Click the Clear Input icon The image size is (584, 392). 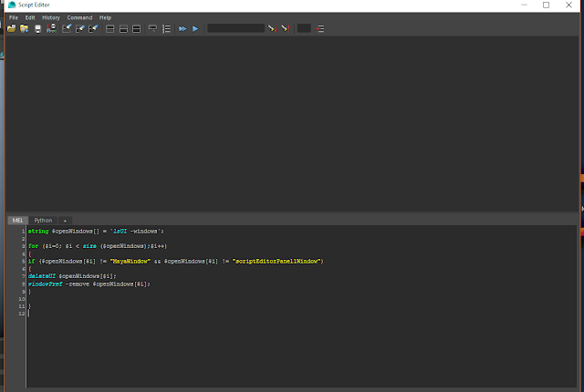coord(80,28)
